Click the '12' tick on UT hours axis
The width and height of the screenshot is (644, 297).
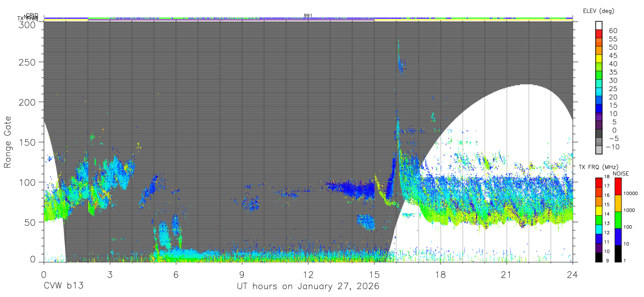308,274
